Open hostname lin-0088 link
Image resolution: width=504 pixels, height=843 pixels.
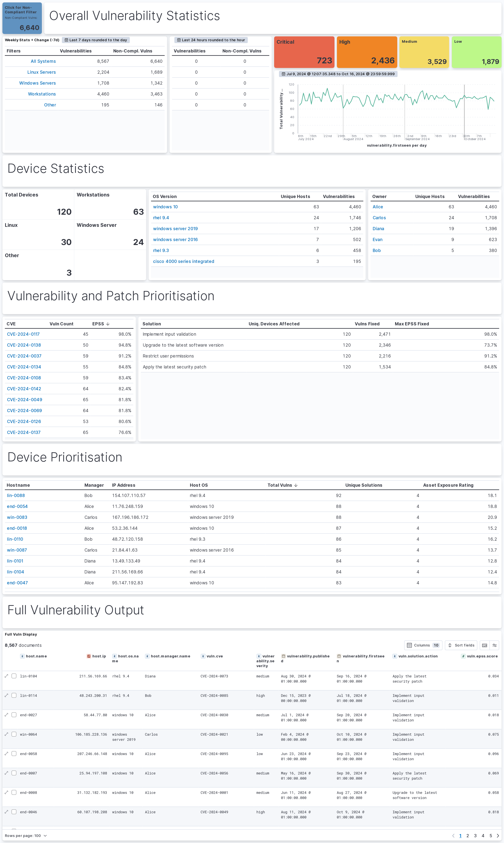coord(16,495)
